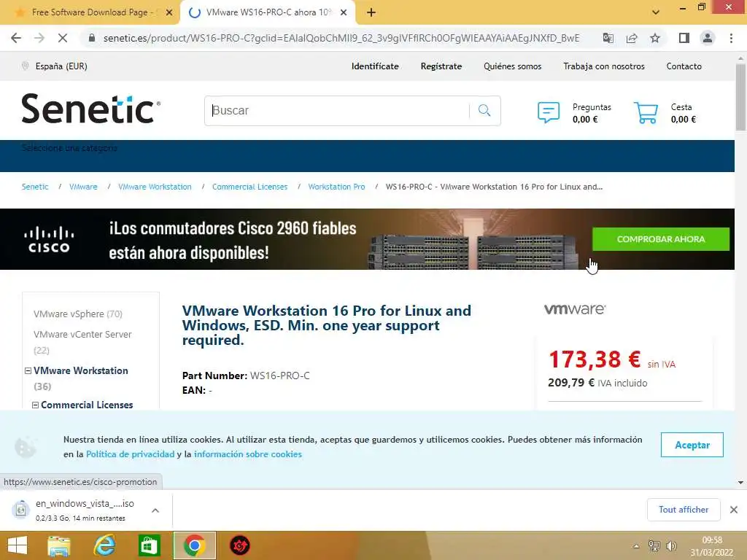Go to VMware Workstation breadcrumb
The height and width of the screenshot is (560, 747).
click(x=155, y=187)
